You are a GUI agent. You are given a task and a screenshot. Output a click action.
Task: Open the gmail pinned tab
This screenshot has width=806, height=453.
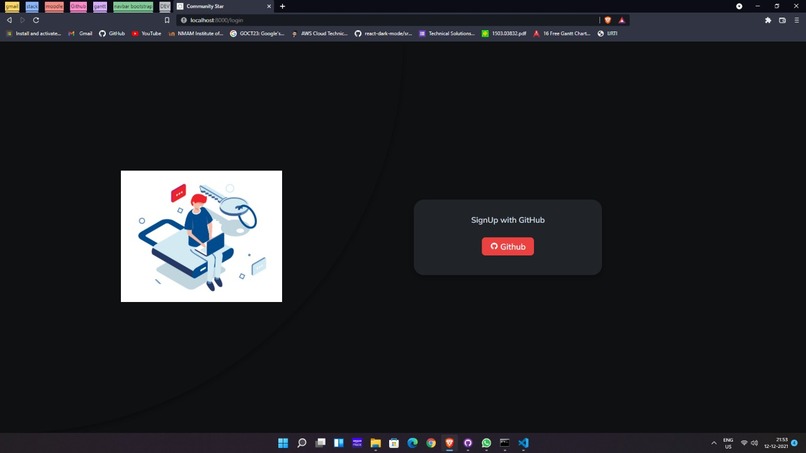pyautogui.click(x=12, y=7)
